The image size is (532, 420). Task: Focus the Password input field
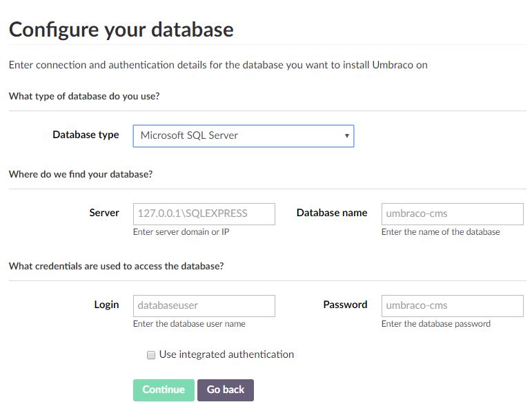click(x=452, y=305)
